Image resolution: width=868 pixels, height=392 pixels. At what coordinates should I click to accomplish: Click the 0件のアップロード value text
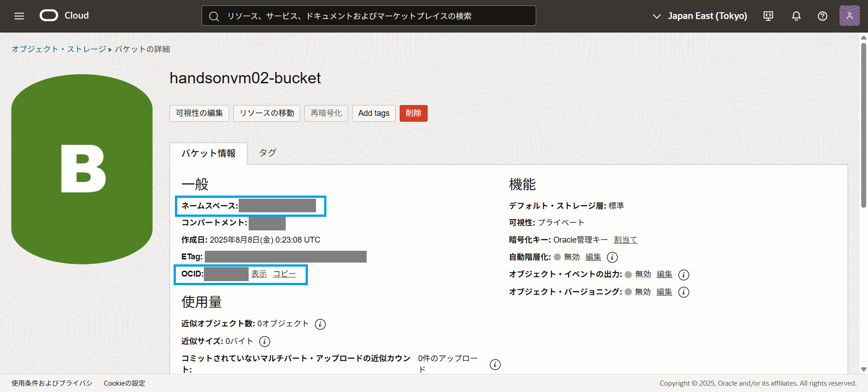pos(448,364)
